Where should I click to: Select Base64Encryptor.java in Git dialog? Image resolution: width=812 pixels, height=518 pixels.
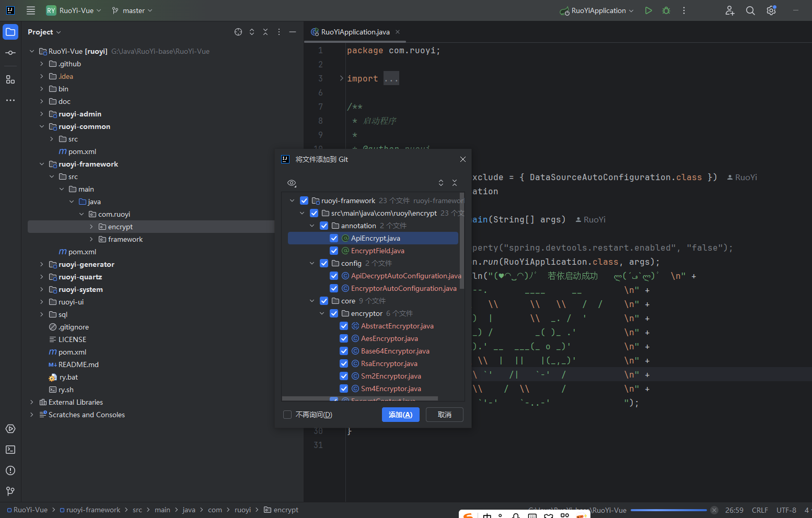coord(395,351)
